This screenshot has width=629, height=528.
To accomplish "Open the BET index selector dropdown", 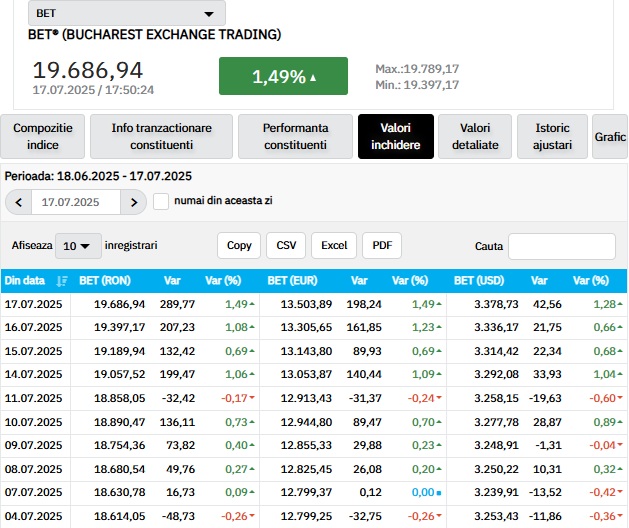I will click(126, 14).
